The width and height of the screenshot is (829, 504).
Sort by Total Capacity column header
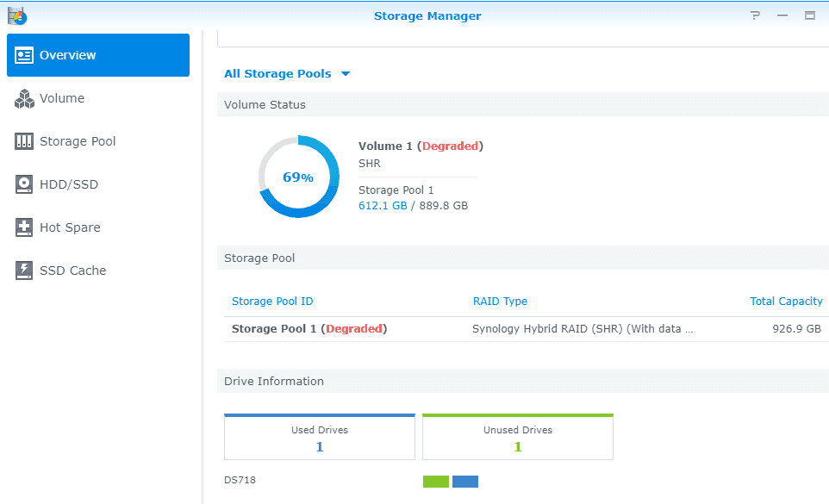pos(786,302)
